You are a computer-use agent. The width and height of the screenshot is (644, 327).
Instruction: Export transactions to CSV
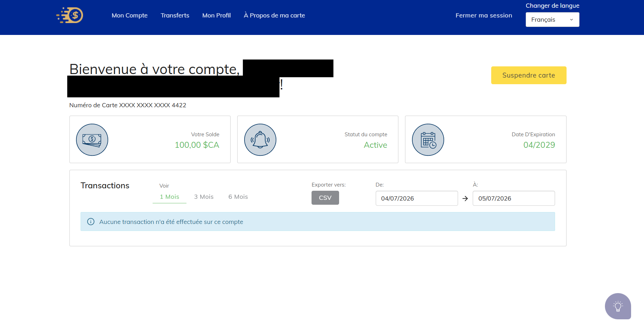(325, 198)
